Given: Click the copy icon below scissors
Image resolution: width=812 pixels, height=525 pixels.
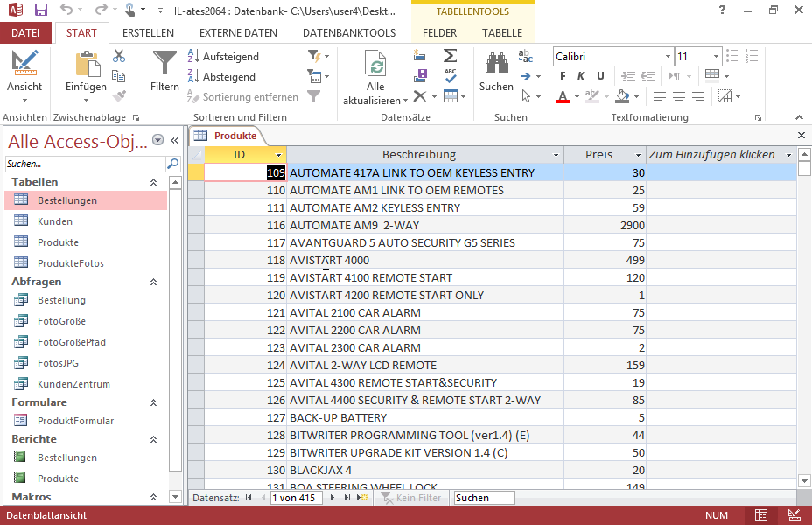Looking at the screenshot, I should click(119, 76).
